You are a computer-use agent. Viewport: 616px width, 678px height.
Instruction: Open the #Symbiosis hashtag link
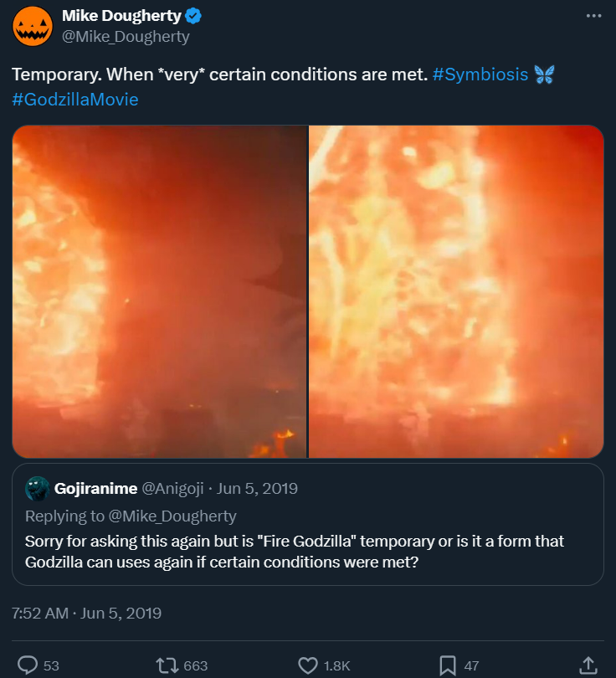pyautogui.click(x=480, y=74)
